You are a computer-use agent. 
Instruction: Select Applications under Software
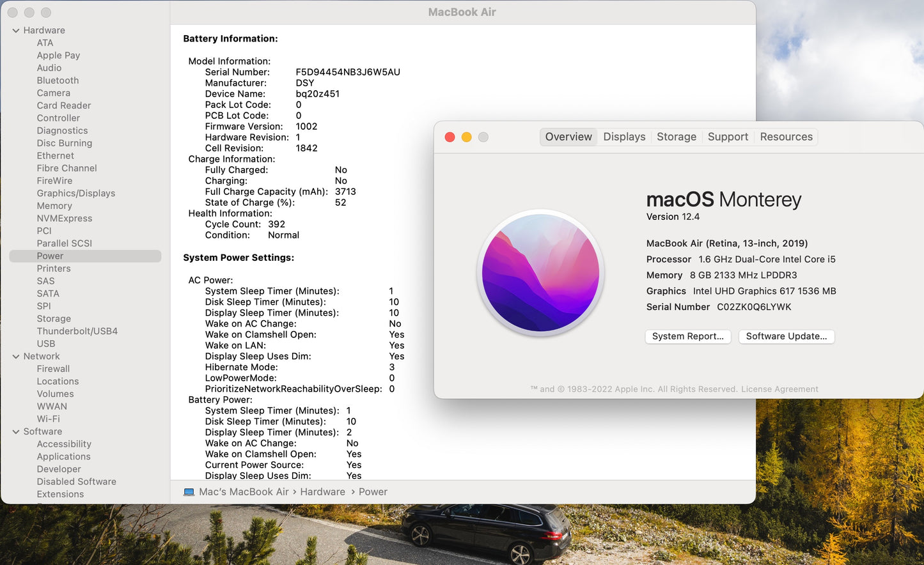(x=63, y=456)
